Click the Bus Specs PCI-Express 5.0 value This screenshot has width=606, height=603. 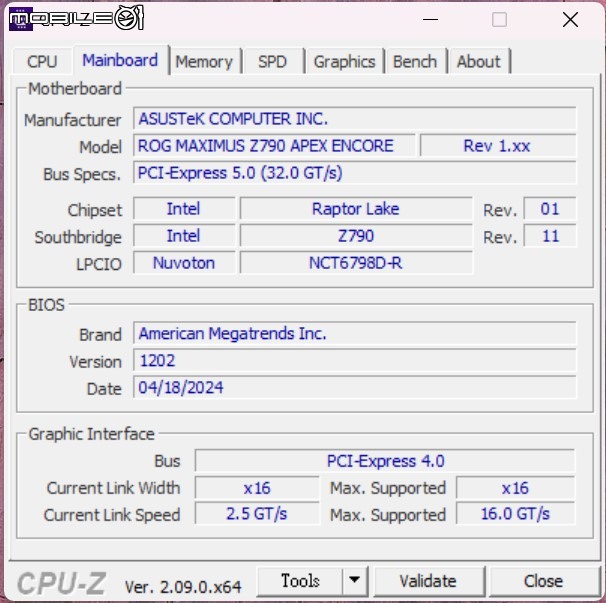coord(354,173)
